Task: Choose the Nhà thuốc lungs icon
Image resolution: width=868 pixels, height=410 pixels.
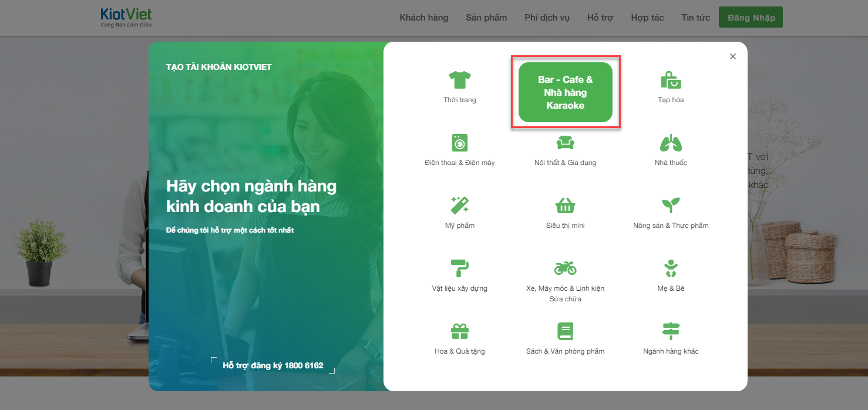Action: tap(671, 143)
